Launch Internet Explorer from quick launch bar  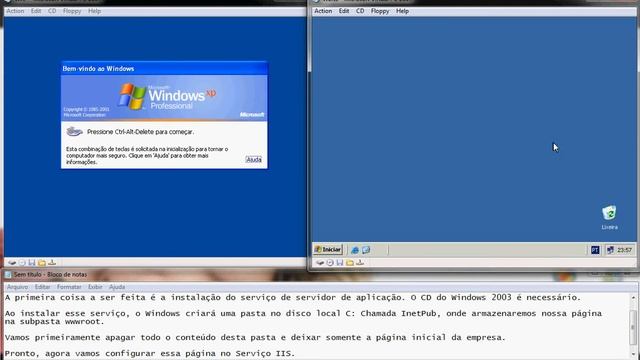tap(355, 250)
